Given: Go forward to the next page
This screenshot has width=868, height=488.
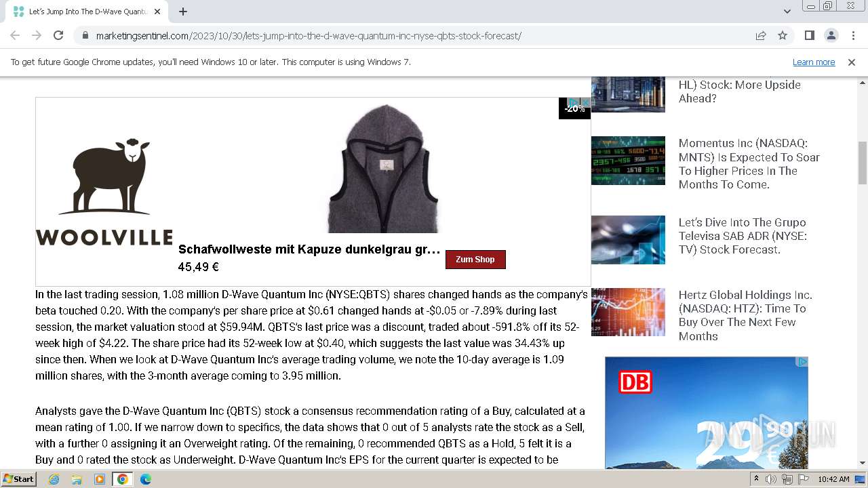Looking at the screenshot, I should tap(37, 35).
